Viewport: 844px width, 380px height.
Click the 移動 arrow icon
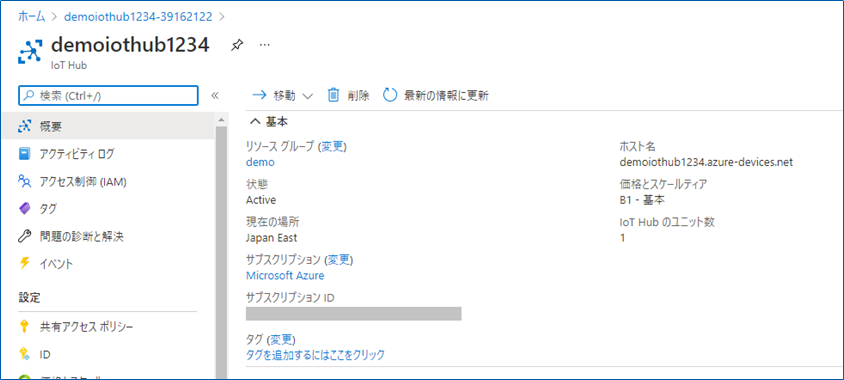tap(260, 95)
